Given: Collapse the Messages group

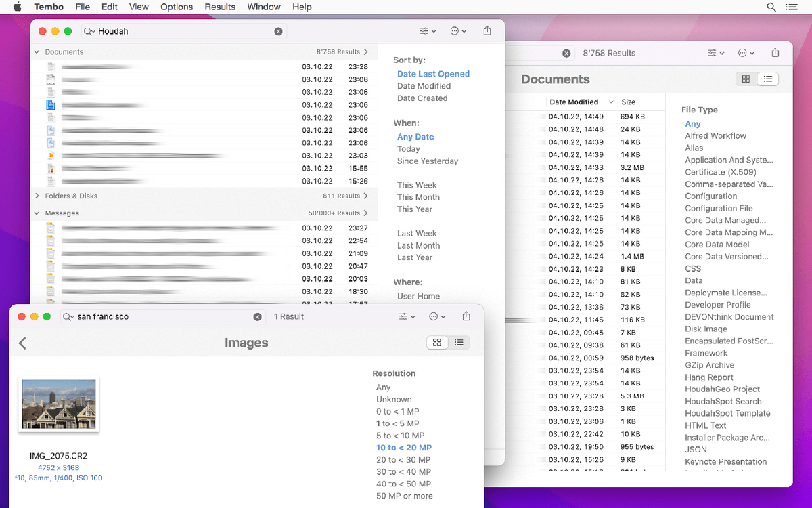Looking at the screenshot, I should click(37, 213).
